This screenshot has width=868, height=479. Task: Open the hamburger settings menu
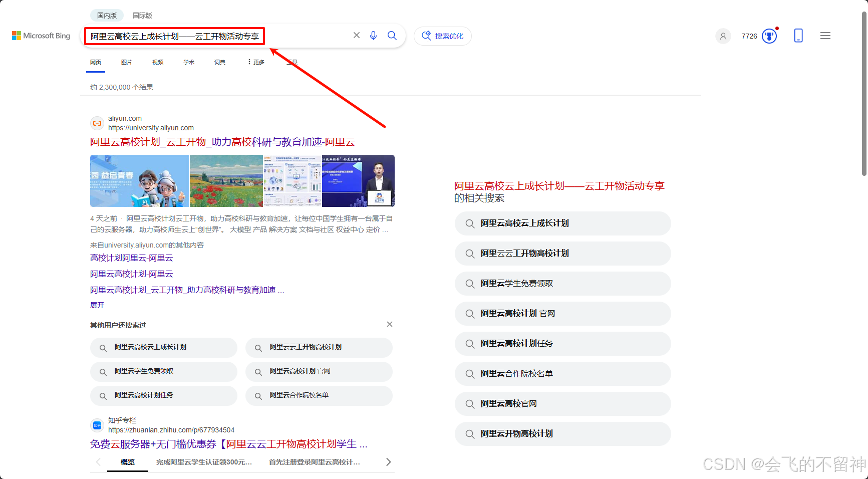coord(825,36)
